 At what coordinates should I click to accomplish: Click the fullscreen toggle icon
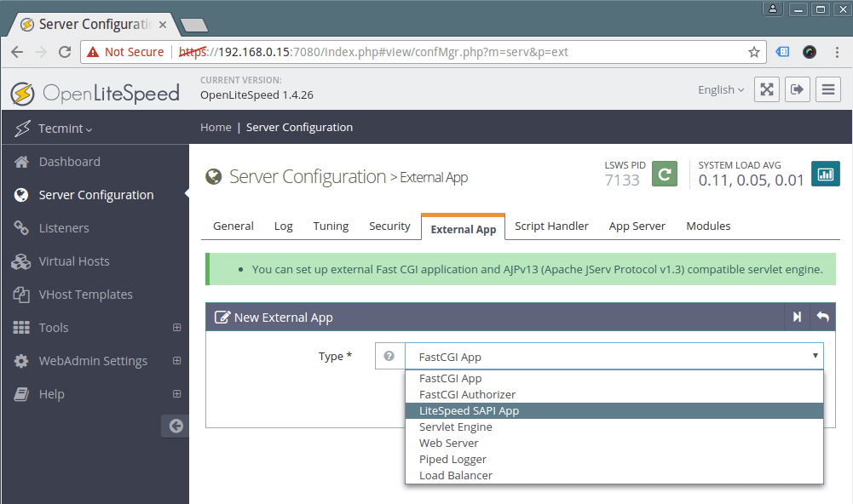767,89
